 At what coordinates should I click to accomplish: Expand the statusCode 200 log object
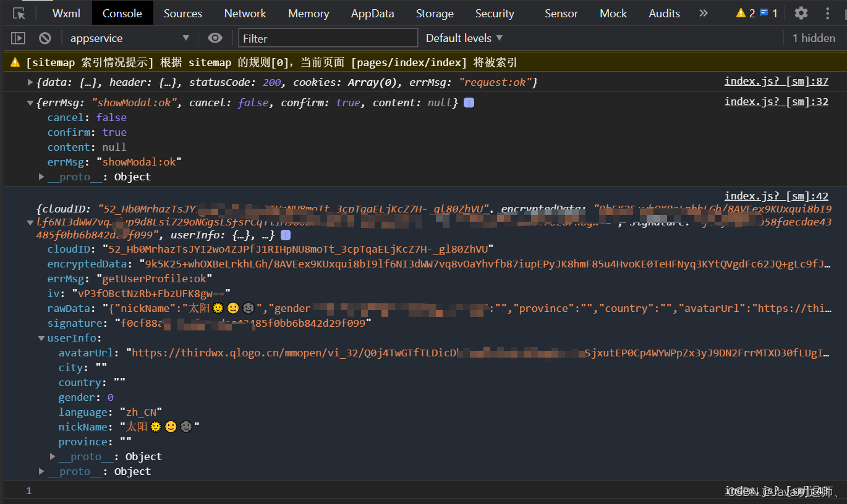coord(30,81)
